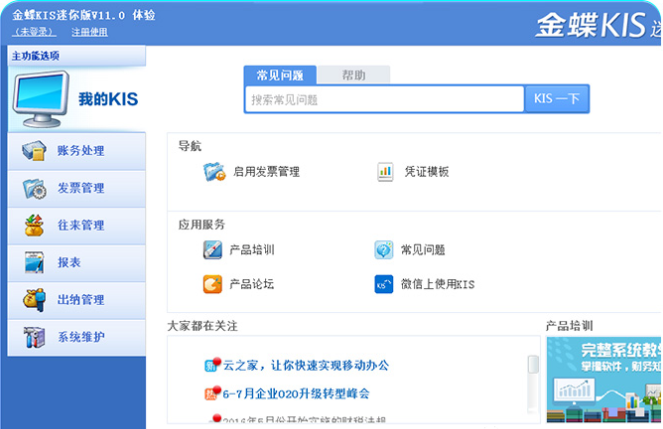This screenshot has height=429, width=663.
Task: Open the 往来管理 money bag icon
Action: pyautogui.click(x=34, y=225)
